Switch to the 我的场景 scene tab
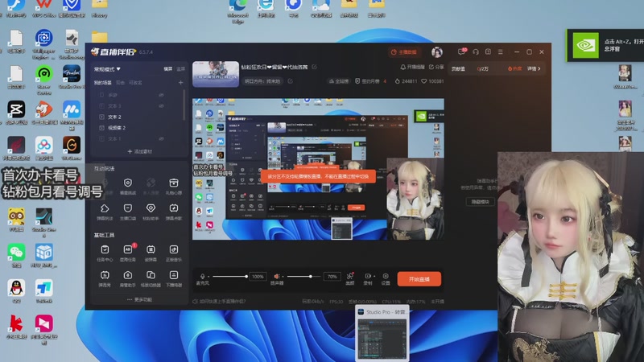Image resolution: width=644 pixels, height=362 pixels. 103,83
